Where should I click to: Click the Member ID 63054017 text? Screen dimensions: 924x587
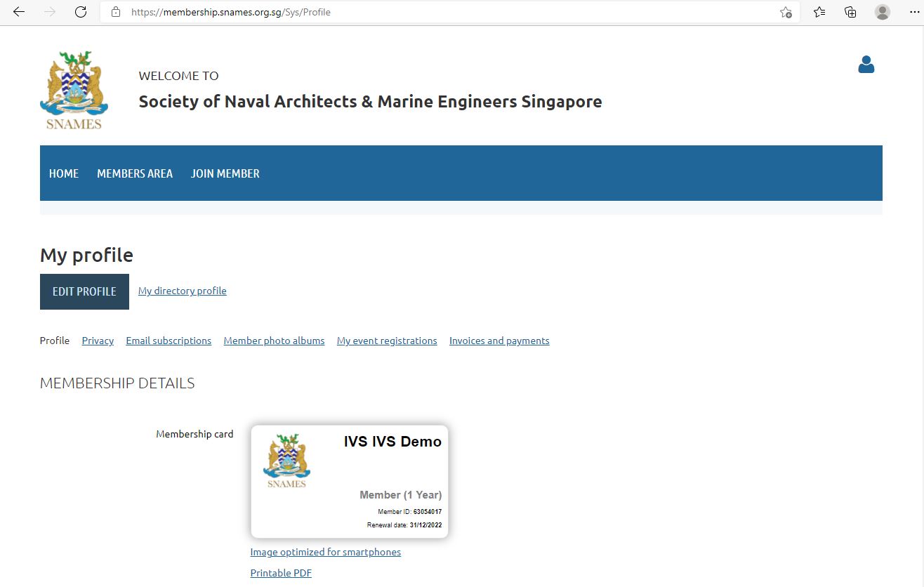pos(409,512)
